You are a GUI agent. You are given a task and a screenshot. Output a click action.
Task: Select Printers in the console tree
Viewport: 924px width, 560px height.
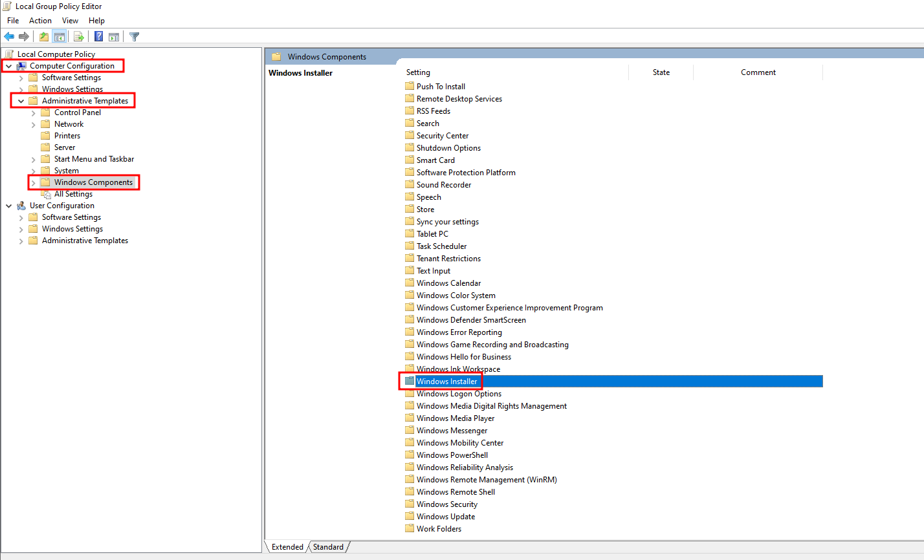[67, 136]
